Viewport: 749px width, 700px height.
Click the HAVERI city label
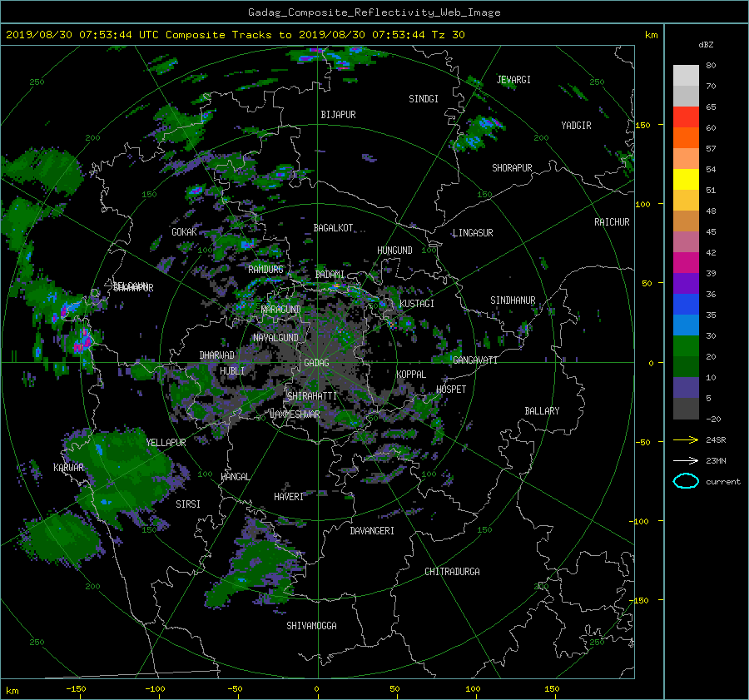(x=289, y=497)
